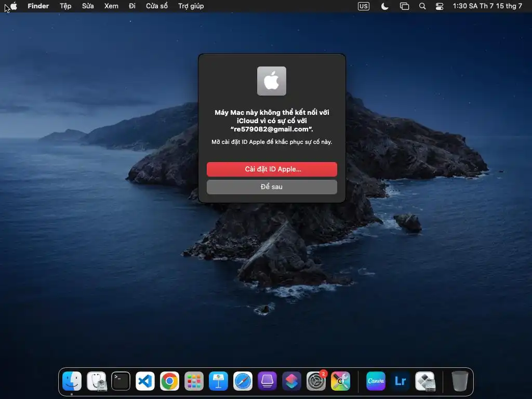Click the Cài đặt ID Apple… button

point(272,169)
